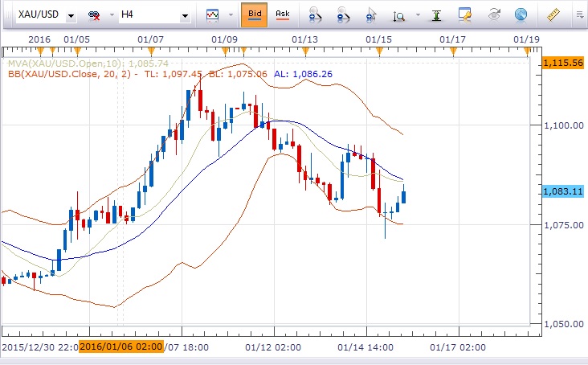588x365 pixels.
Task: Expand the vertical zoom dropdown arrow
Action: point(418,15)
